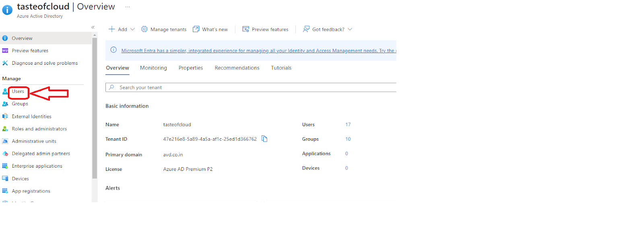Click the license value Azure AD Premium P2

point(188,169)
